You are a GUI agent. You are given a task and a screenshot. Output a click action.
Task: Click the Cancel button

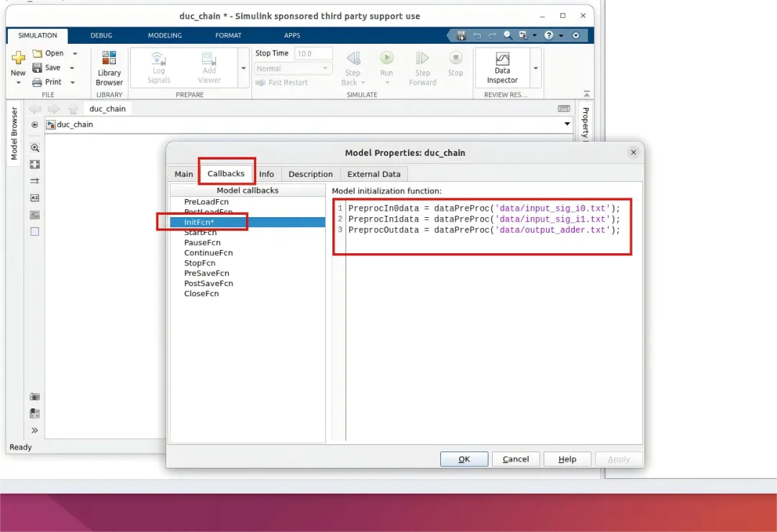516,459
